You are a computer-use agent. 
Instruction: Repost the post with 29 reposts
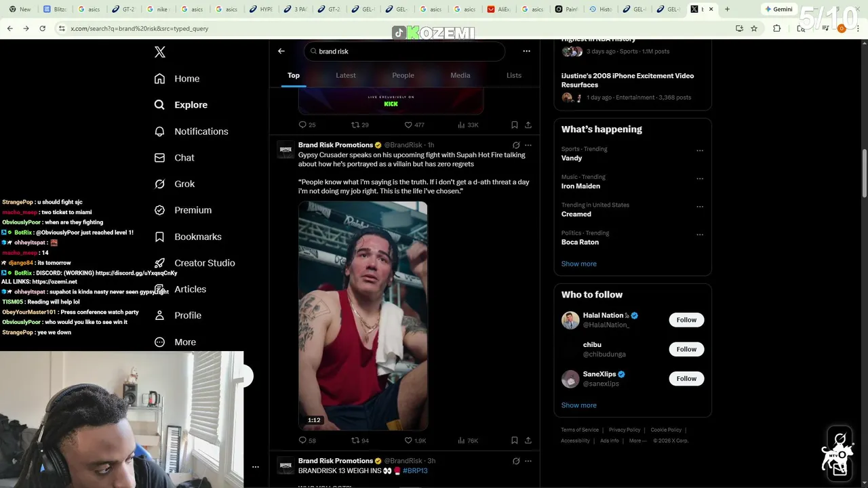(x=360, y=125)
